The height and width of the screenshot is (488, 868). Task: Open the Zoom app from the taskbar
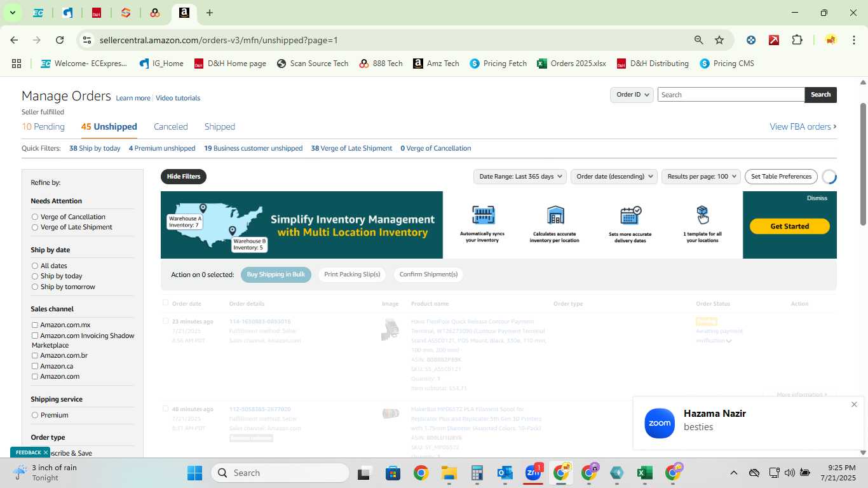pyautogui.click(x=533, y=473)
